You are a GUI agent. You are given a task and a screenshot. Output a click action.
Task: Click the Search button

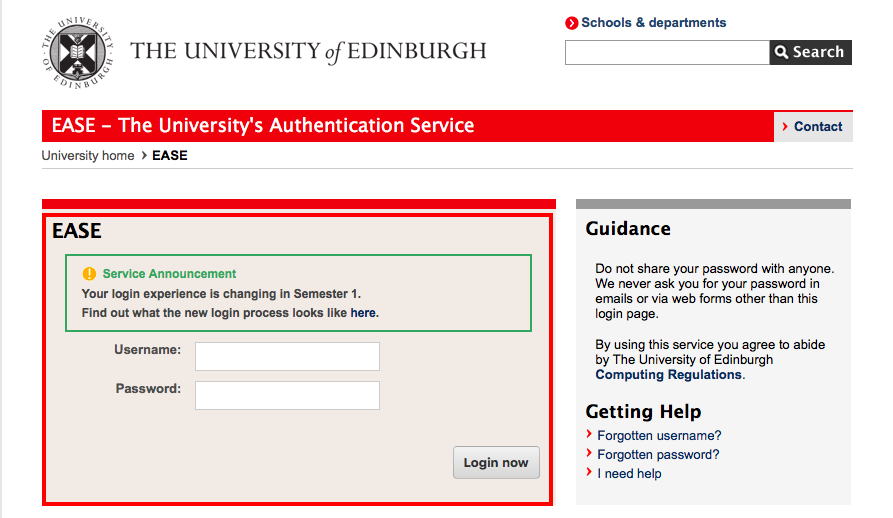810,52
